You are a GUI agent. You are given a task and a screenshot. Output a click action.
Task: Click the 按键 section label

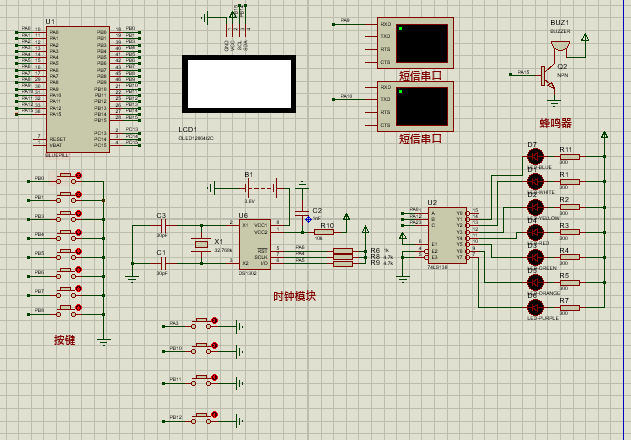pyautogui.click(x=65, y=340)
